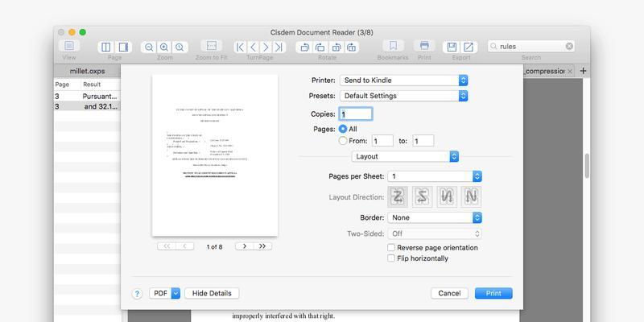The width and height of the screenshot is (644, 322).
Task: Click the search field containing rules
Action: click(531, 47)
